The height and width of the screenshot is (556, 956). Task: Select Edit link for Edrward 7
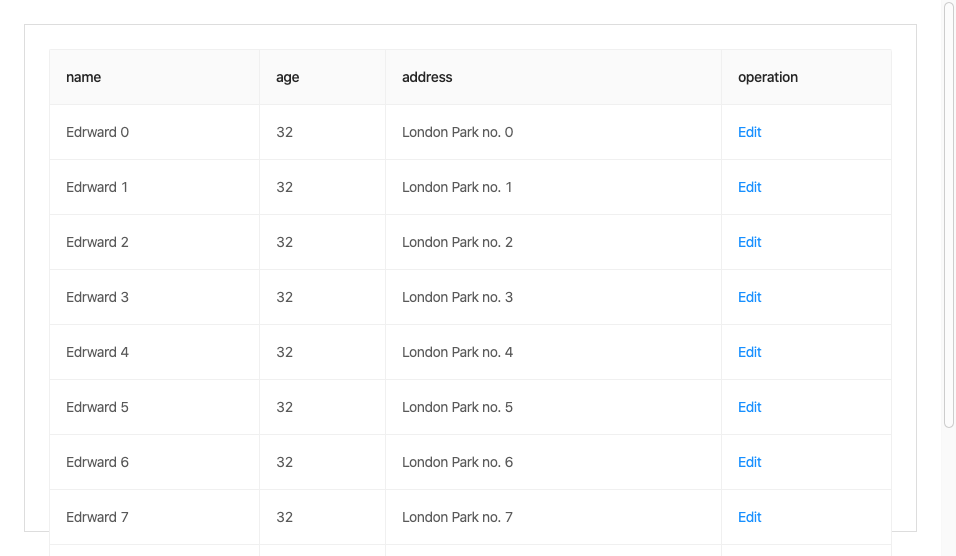(x=749, y=517)
